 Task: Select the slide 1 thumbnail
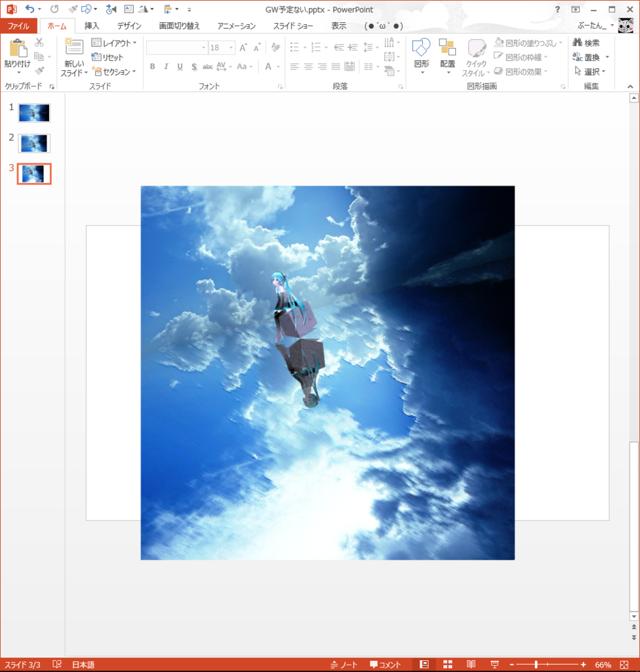(x=34, y=113)
